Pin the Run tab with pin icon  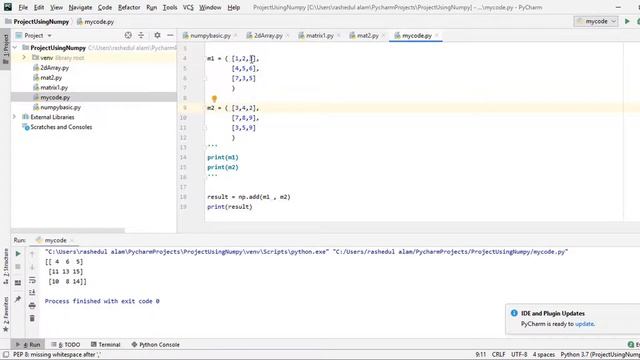[x=18, y=299]
